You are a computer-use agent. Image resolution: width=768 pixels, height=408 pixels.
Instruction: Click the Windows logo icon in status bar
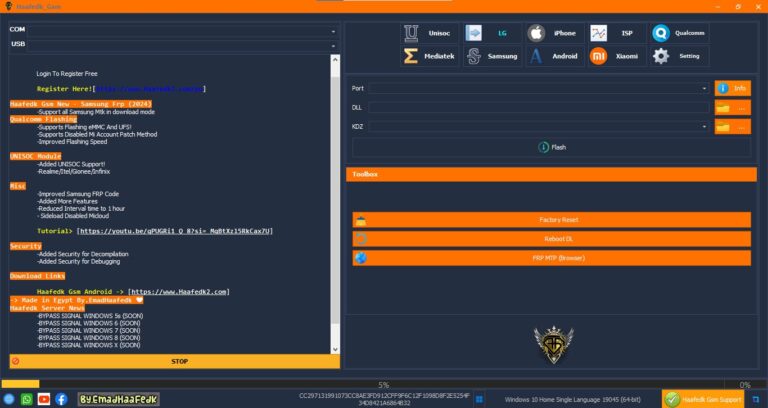click(480, 400)
